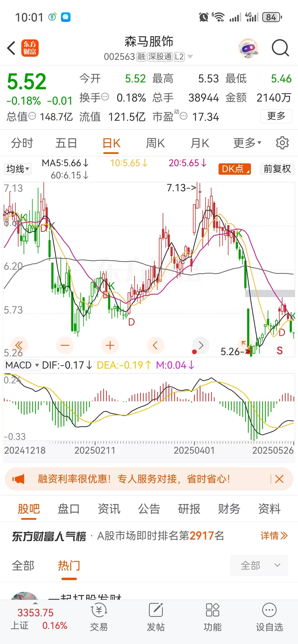298x644 pixels.
Task: Tap the 5.26 low marker on chart
Action: tap(235, 352)
